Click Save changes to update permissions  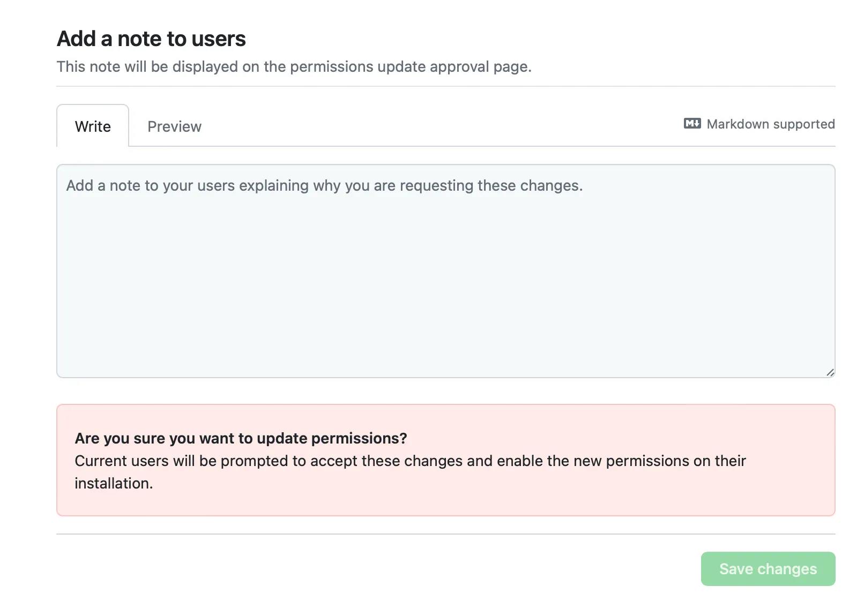768,569
